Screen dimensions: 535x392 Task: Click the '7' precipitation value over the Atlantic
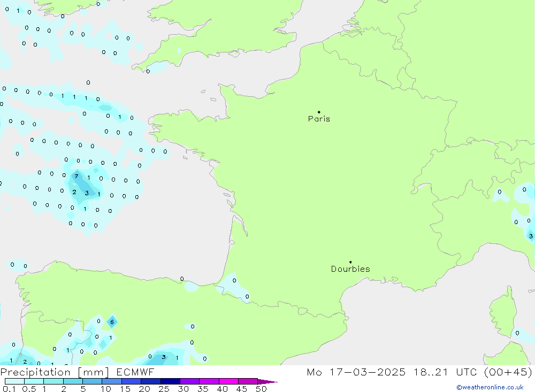point(77,176)
